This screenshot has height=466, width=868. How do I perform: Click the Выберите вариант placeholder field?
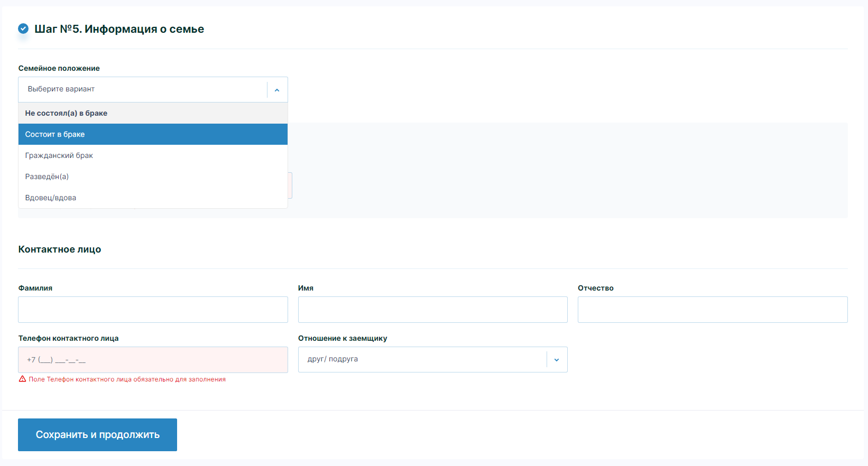[143, 89]
